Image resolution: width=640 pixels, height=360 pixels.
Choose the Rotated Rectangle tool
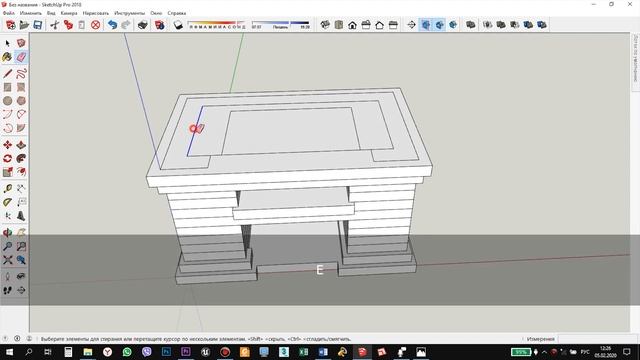[21, 87]
